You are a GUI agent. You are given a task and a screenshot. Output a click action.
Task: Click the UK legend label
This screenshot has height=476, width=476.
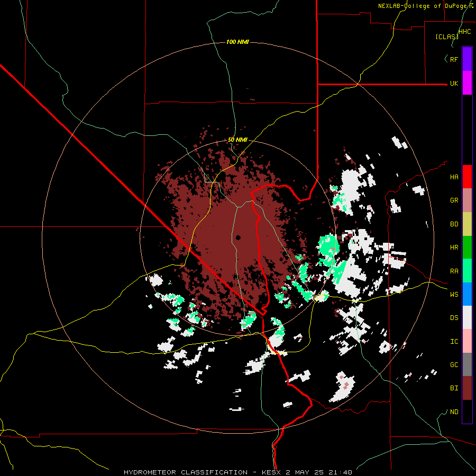point(454,84)
